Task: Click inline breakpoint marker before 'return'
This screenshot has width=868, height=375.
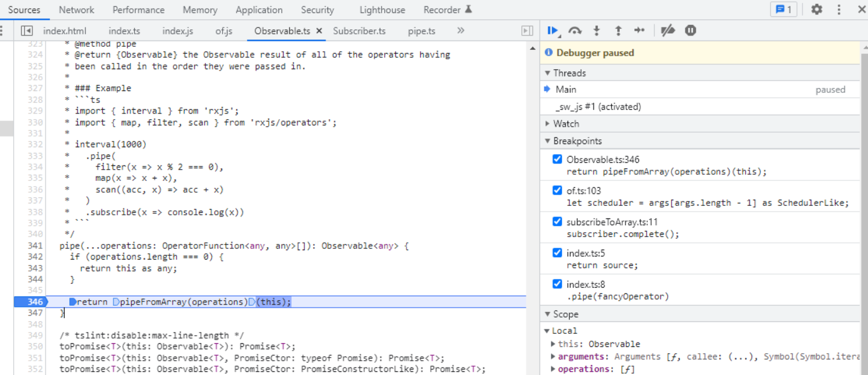Action: tap(72, 302)
